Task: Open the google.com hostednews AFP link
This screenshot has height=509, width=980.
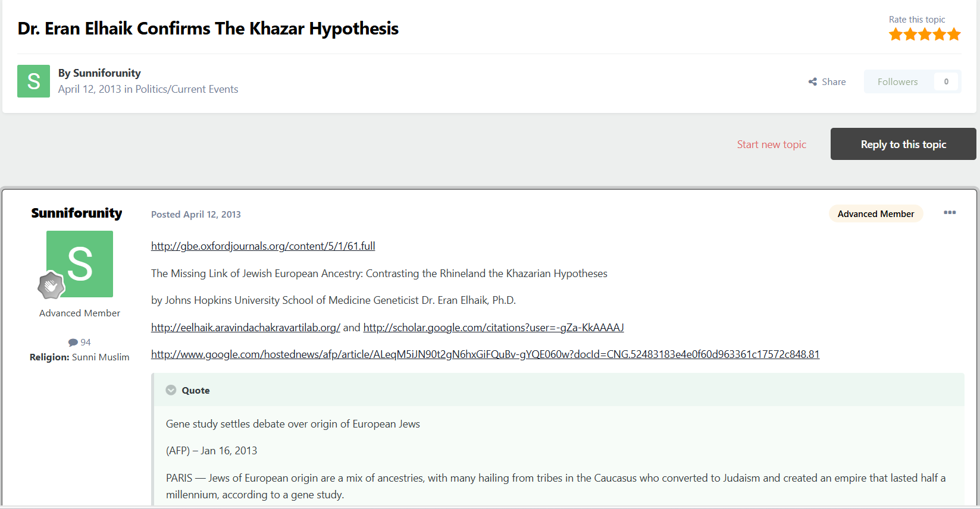Action: coord(486,354)
